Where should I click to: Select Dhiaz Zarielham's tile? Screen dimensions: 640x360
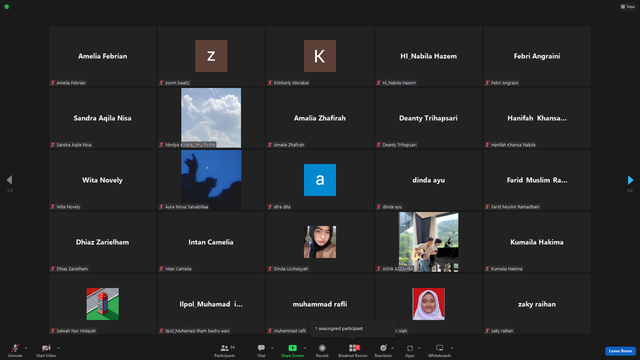(x=102, y=242)
